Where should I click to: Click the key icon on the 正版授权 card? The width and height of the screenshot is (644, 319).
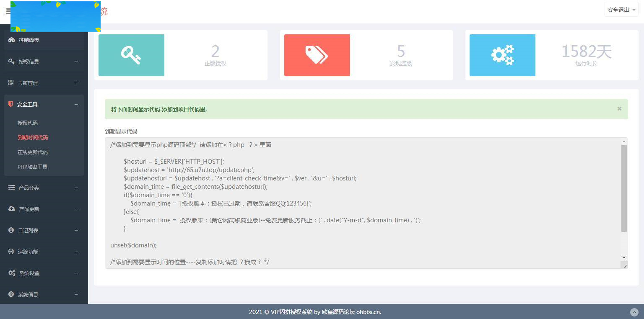pyautogui.click(x=131, y=55)
